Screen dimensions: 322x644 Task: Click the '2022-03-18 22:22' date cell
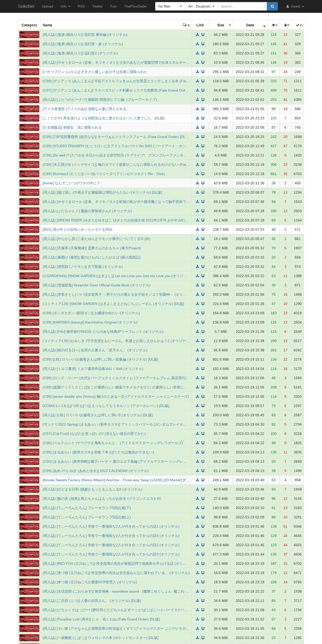point(250,591)
